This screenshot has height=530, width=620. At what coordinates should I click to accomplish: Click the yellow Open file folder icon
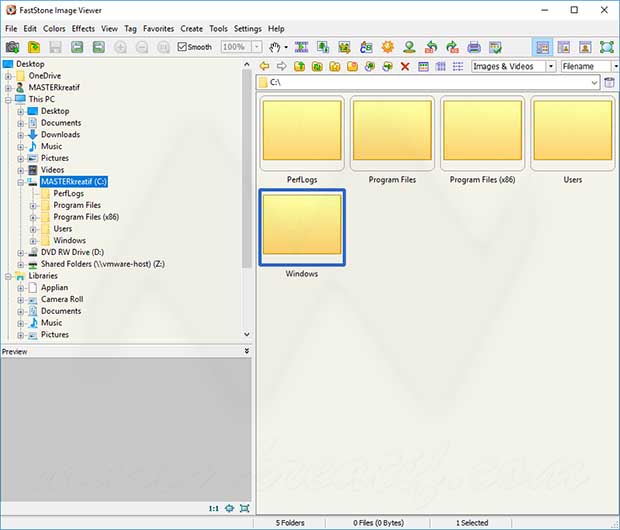coord(34,47)
